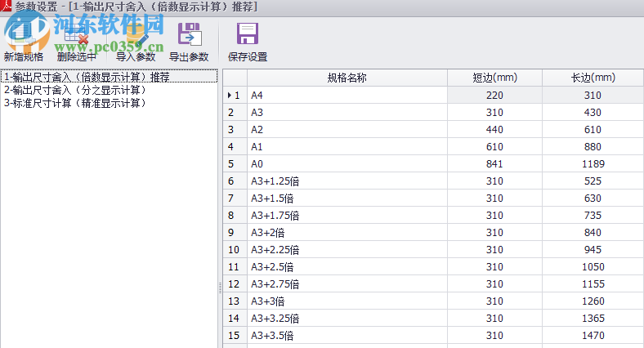Click long side value 945
Viewport: 644px width, 348px height.
593,249
